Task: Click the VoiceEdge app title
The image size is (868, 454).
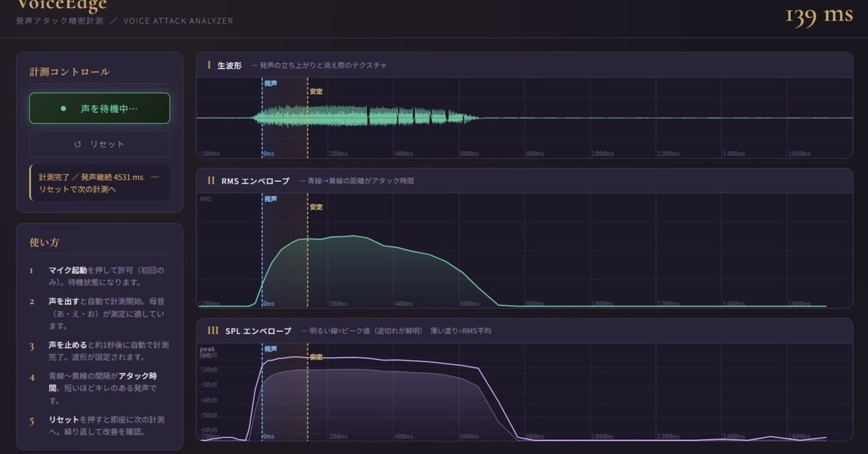Action: [x=62, y=6]
